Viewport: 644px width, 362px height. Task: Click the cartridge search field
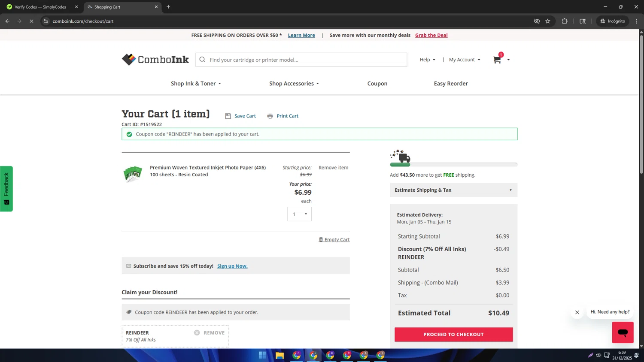pyautogui.click(x=301, y=60)
